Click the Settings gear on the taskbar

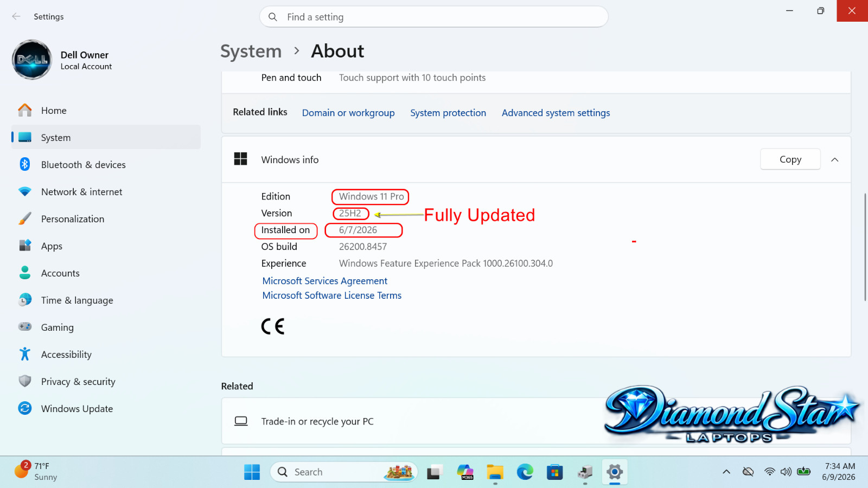pos(615,472)
